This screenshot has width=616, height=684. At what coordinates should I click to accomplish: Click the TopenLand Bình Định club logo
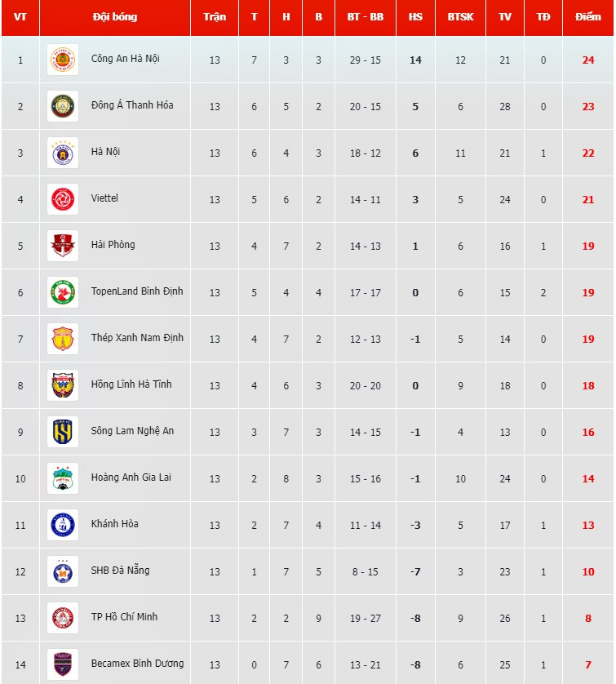[63, 292]
